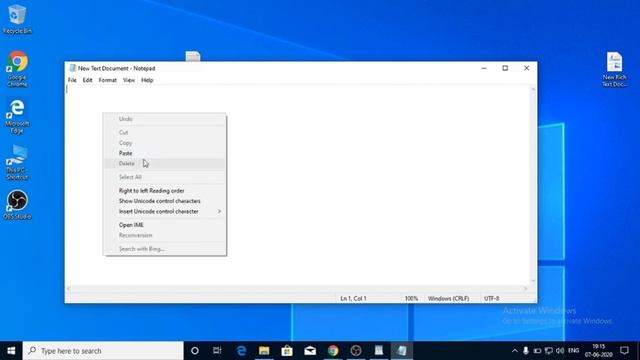Open the View menu in Notepad

click(x=129, y=80)
